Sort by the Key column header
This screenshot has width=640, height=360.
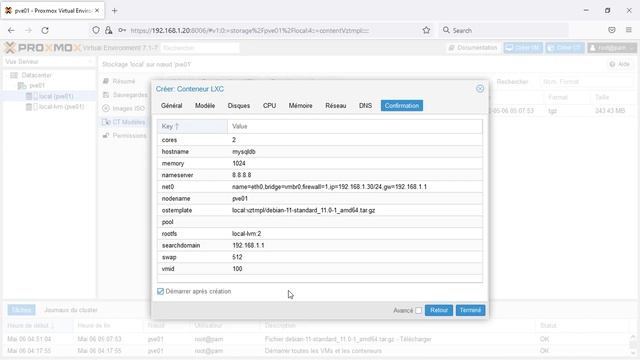192,126
